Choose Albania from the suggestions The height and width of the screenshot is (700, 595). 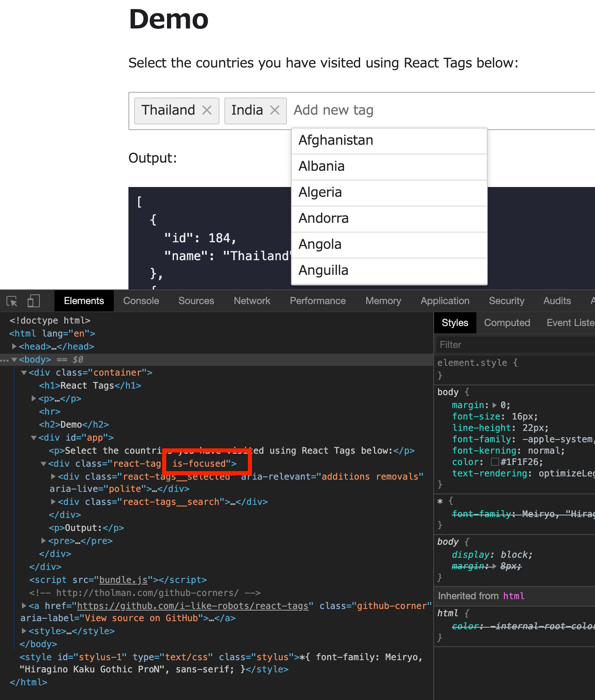point(389,167)
